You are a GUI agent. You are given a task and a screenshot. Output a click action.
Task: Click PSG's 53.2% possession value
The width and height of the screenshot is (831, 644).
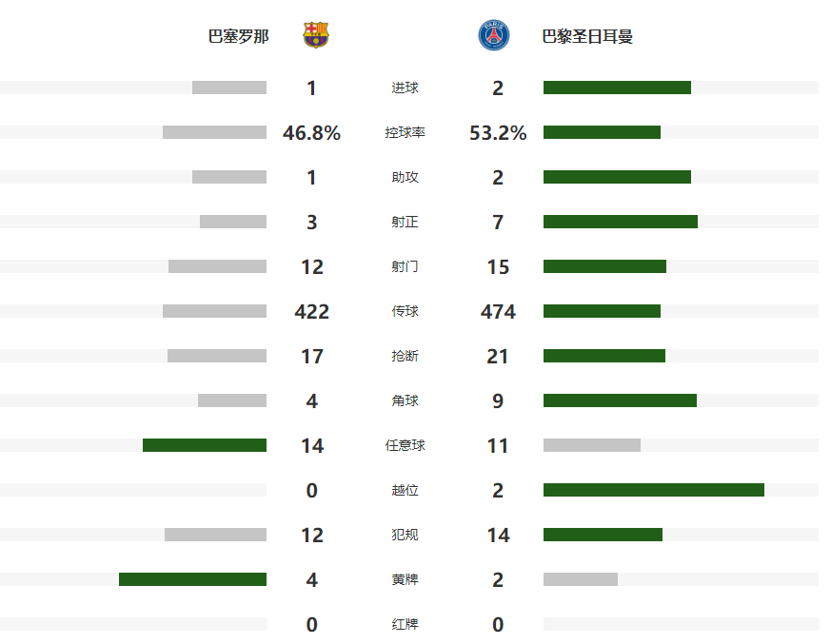498,133
